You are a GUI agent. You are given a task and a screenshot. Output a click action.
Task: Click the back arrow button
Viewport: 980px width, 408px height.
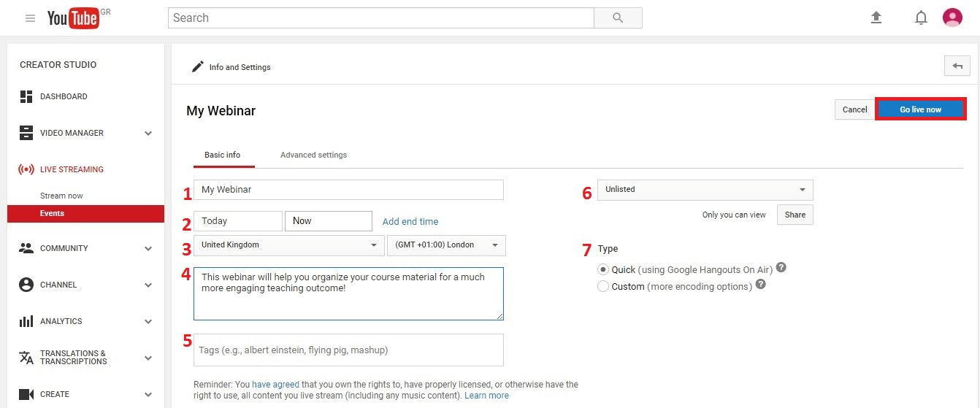[x=957, y=66]
